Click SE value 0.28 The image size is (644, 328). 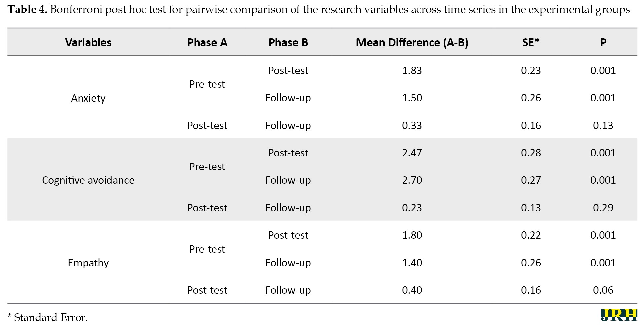(531, 153)
